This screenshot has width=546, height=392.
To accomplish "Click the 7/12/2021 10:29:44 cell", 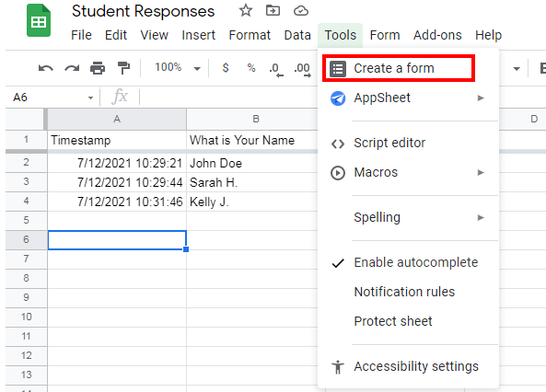I will (117, 182).
